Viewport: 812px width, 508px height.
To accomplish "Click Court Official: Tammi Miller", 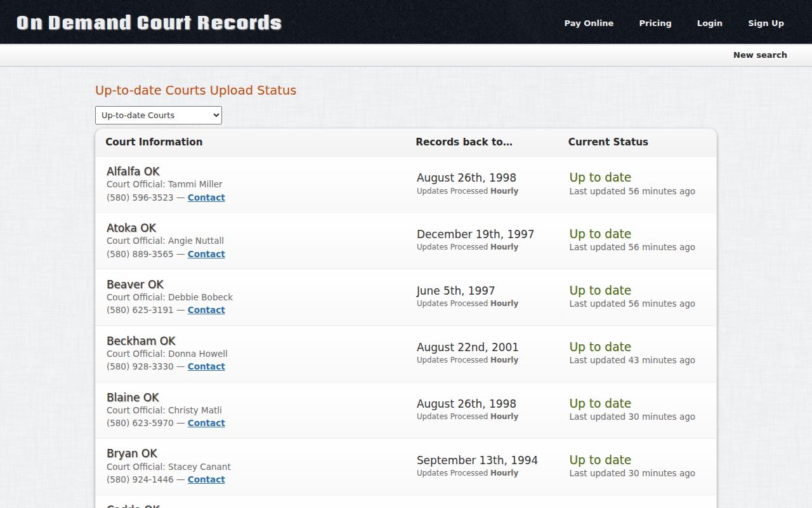I will click(164, 184).
